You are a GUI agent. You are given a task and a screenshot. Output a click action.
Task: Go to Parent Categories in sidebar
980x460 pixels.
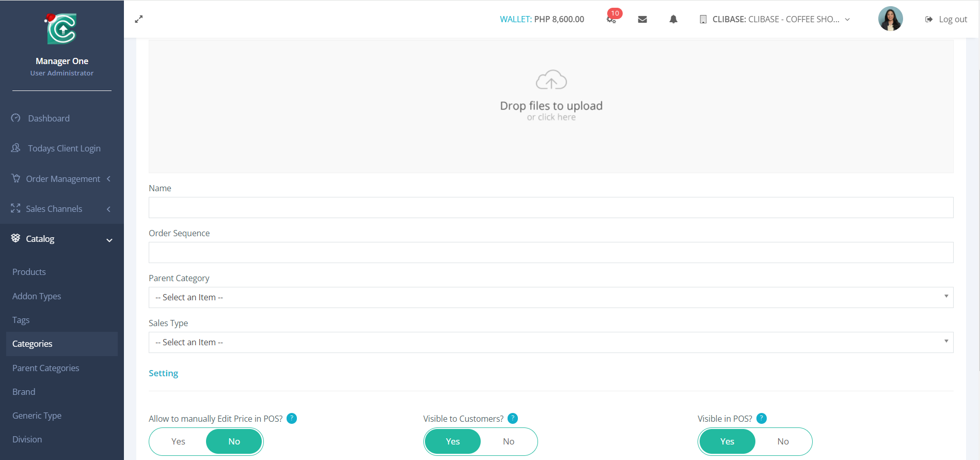click(x=45, y=368)
